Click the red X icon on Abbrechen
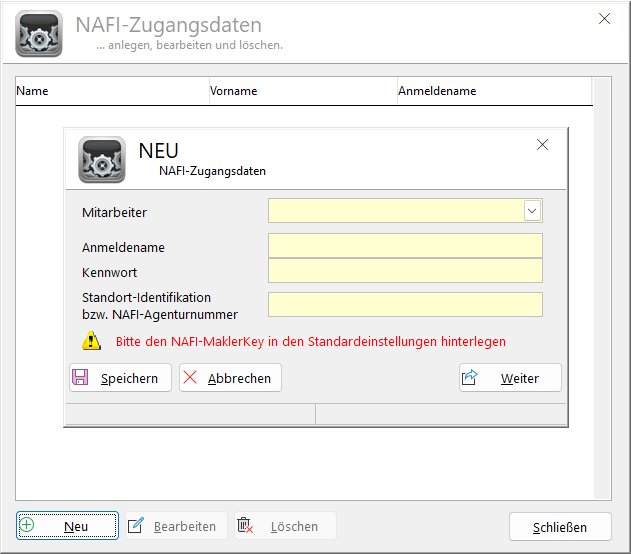631x554 pixels. [190, 378]
